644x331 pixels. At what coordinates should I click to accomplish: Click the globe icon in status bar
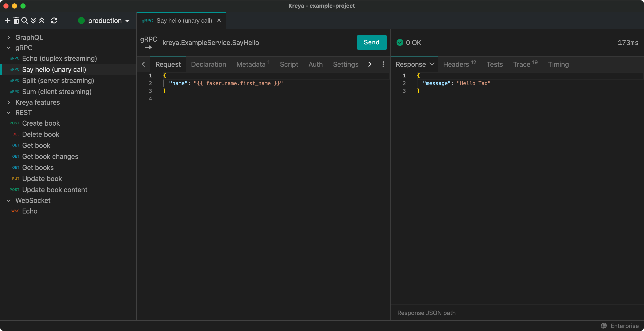[604, 326]
